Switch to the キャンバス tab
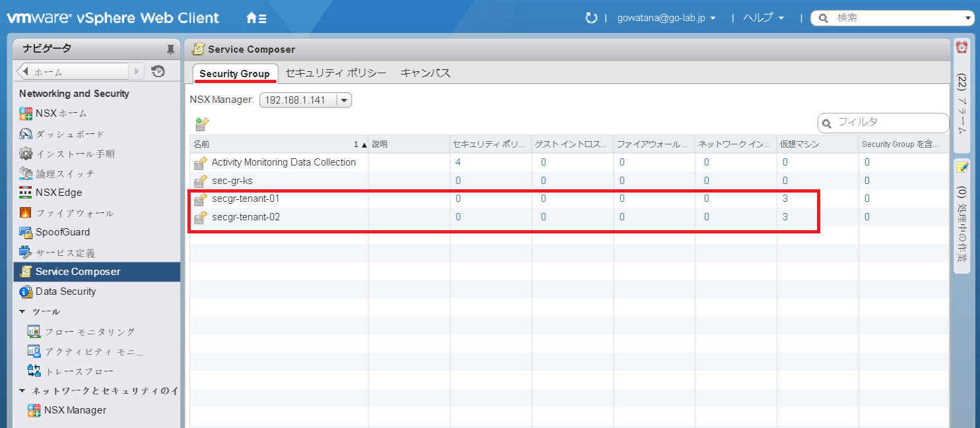 tap(426, 73)
